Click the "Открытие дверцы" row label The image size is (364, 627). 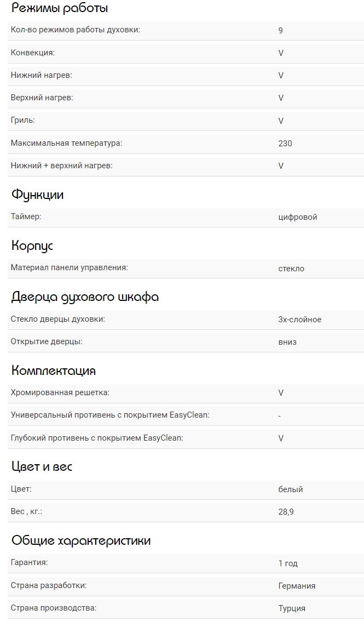47,342
